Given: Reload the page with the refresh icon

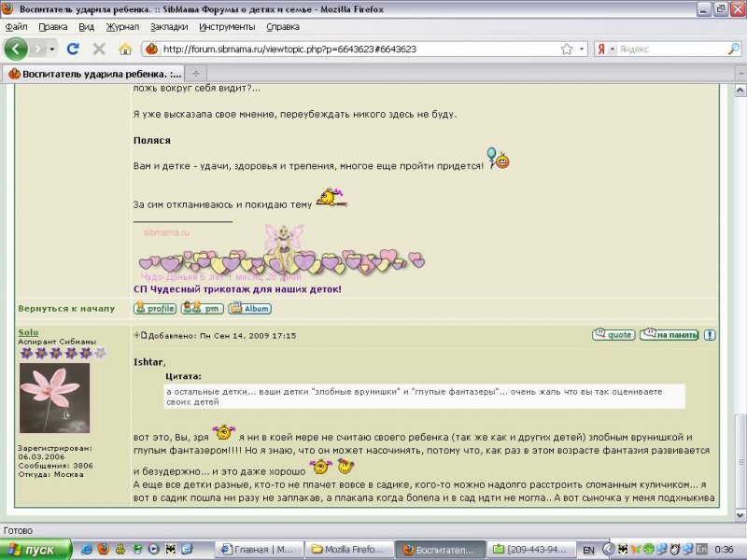Looking at the screenshot, I should coord(73,49).
